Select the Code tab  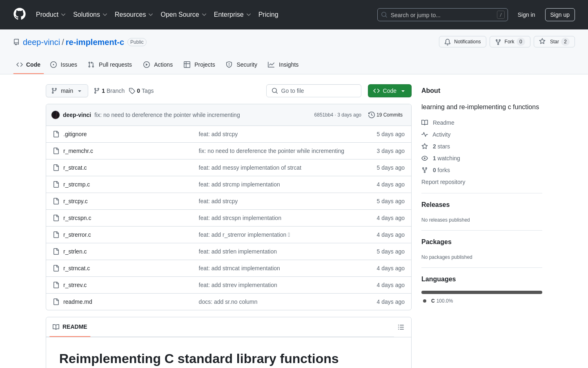click(x=29, y=65)
